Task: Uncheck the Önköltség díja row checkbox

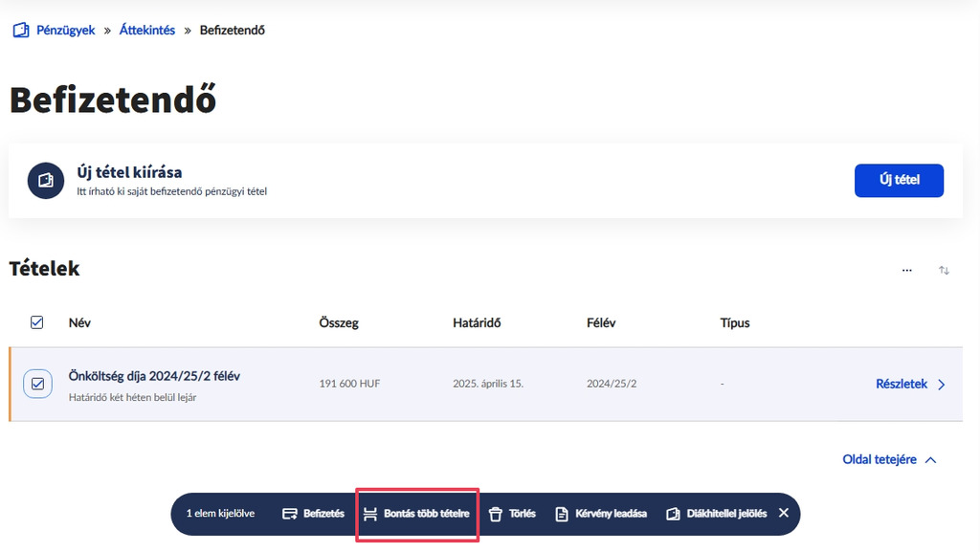Action: click(37, 384)
